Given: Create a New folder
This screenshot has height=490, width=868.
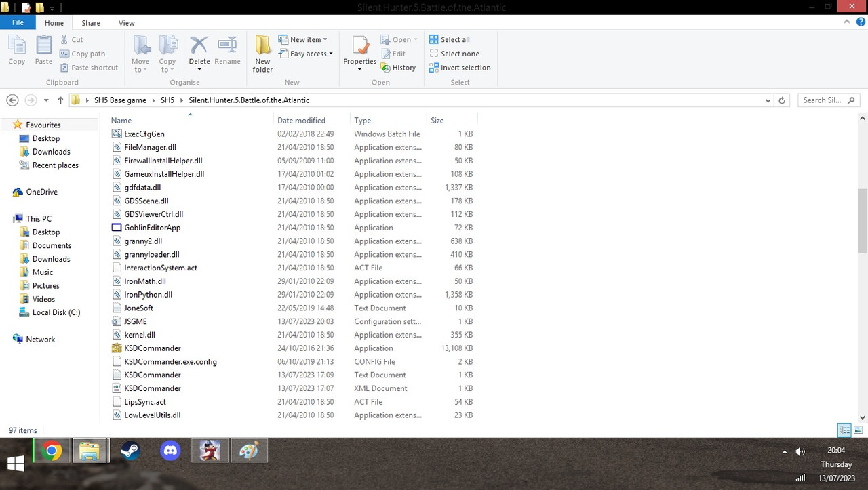Looking at the screenshot, I should tap(262, 54).
